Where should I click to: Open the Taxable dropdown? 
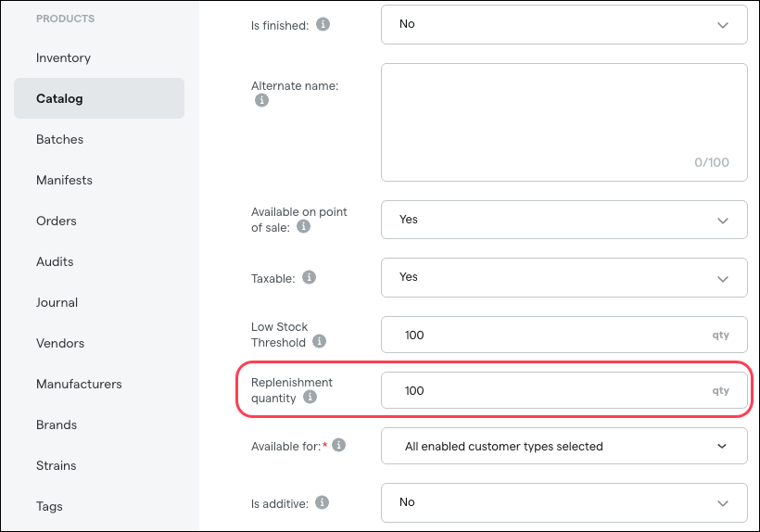pyautogui.click(x=564, y=278)
